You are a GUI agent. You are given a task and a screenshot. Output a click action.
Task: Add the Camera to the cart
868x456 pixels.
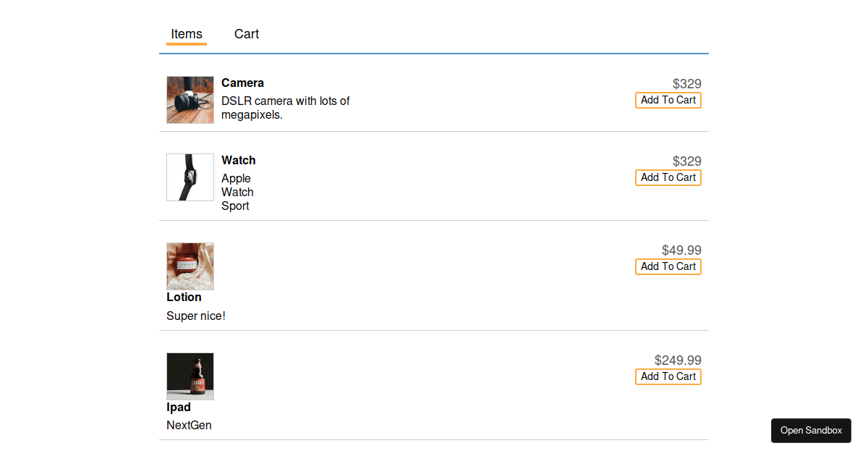[x=668, y=100]
